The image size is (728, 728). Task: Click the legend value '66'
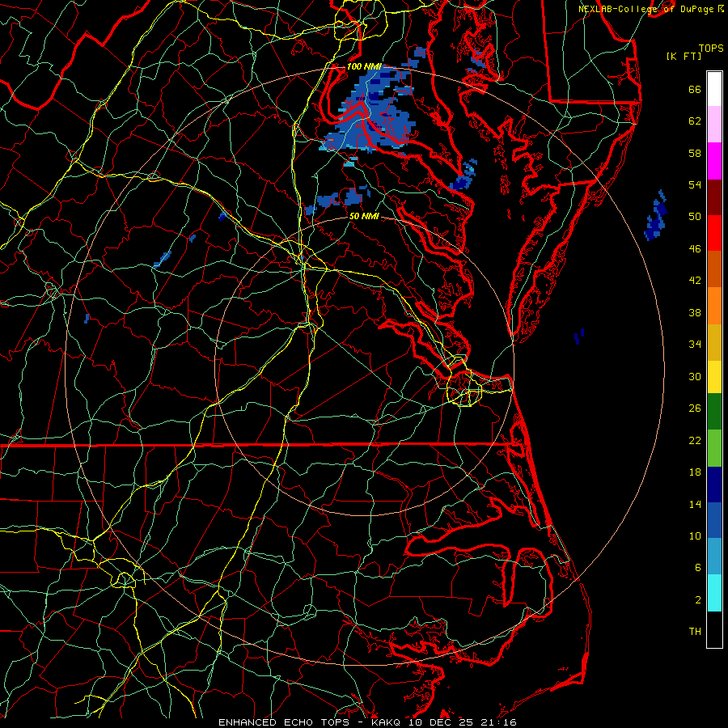point(695,89)
